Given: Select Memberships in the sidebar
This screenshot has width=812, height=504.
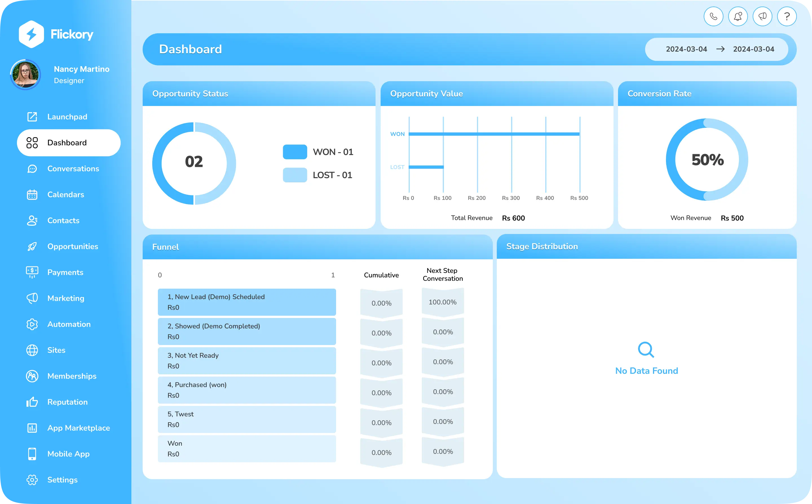Looking at the screenshot, I should (x=72, y=376).
